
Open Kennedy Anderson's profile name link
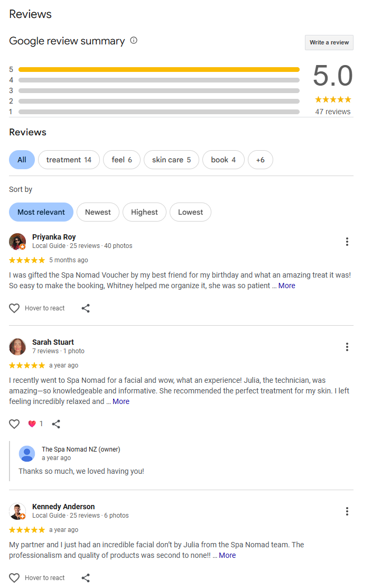tap(63, 507)
